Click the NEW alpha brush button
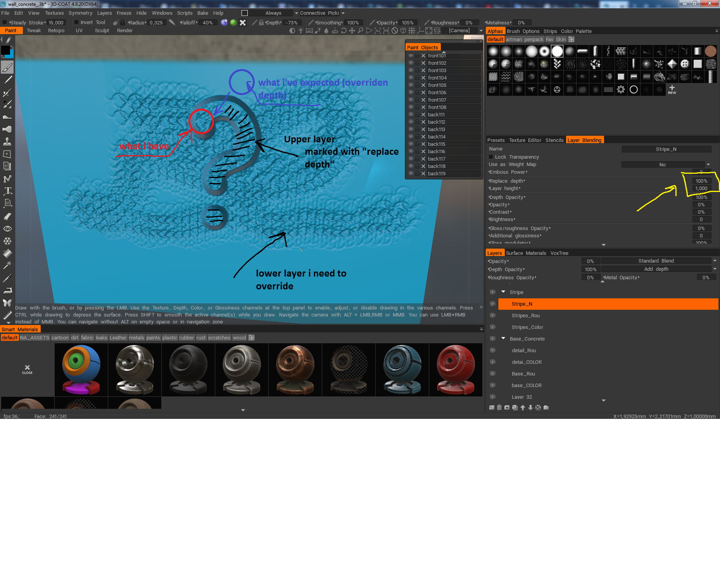720x588 pixels. (x=672, y=90)
